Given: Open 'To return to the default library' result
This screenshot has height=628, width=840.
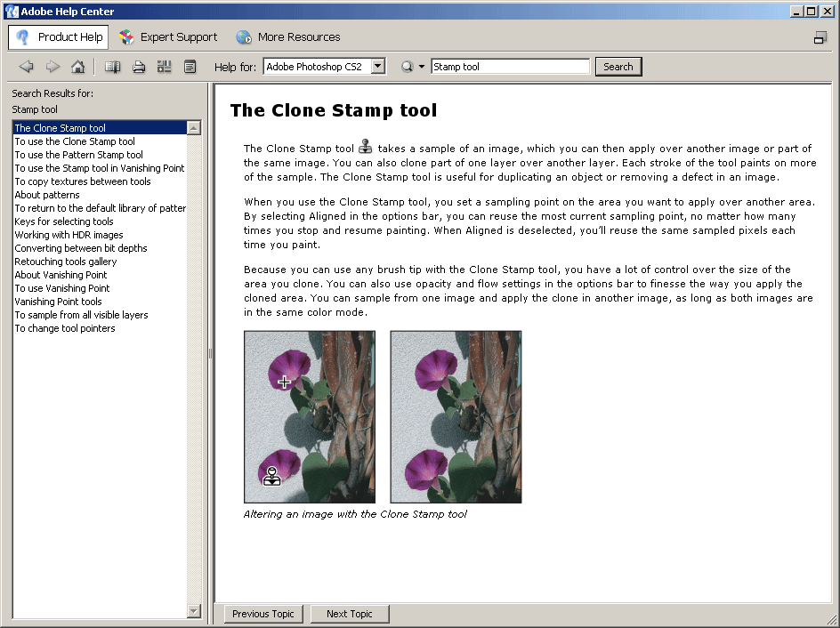Looking at the screenshot, I should pyautogui.click(x=101, y=208).
